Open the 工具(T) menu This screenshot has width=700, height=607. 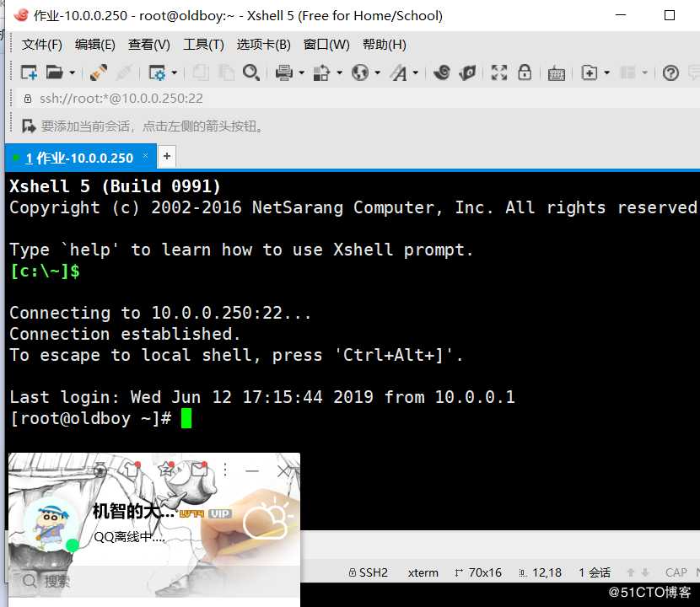point(203,45)
